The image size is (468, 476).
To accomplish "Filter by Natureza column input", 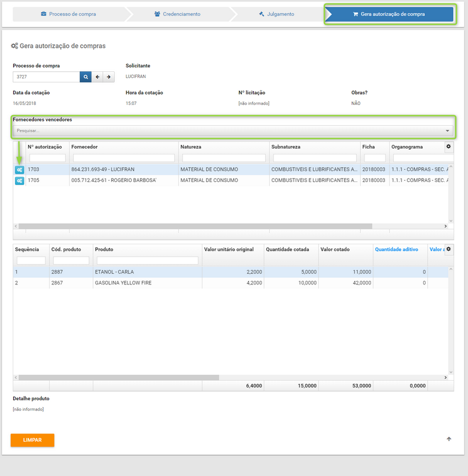I will tap(224, 158).
